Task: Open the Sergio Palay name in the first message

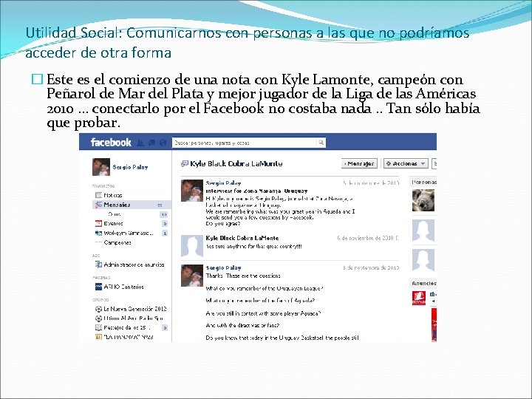Action: click(x=223, y=183)
